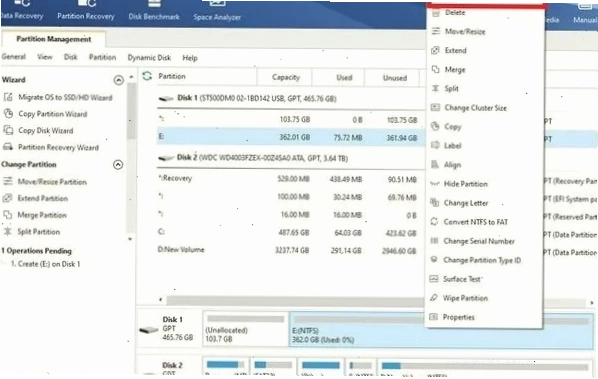Select E:(NTFS) 362.0 GB block in disk map
The image size is (598, 379).
click(x=441, y=329)
